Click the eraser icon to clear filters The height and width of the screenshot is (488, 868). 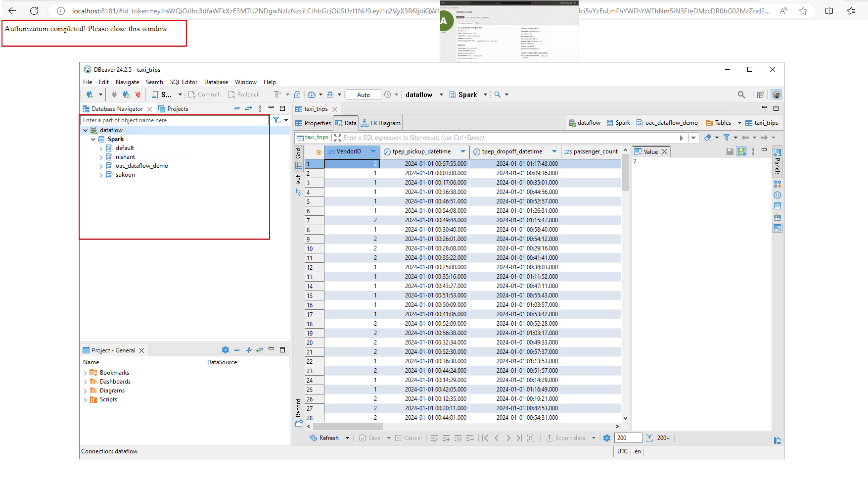[x=708, y=138]
